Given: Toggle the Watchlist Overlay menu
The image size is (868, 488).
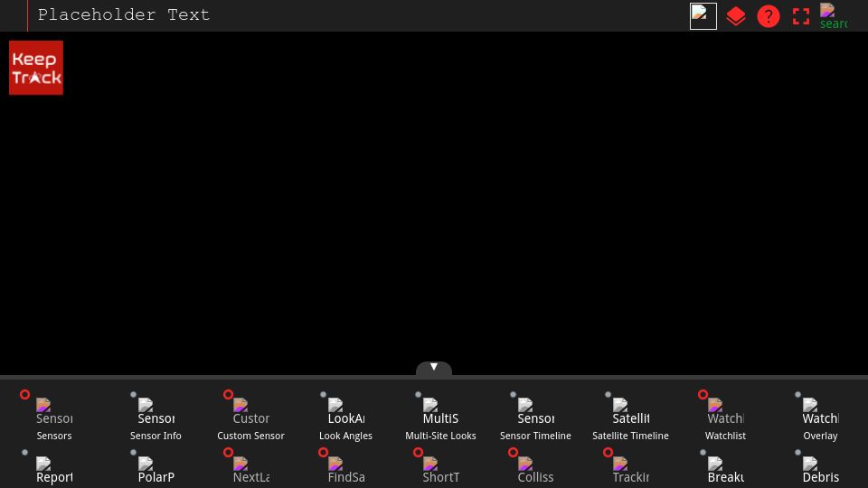Looking at the screenshot, I should (820, 417).
